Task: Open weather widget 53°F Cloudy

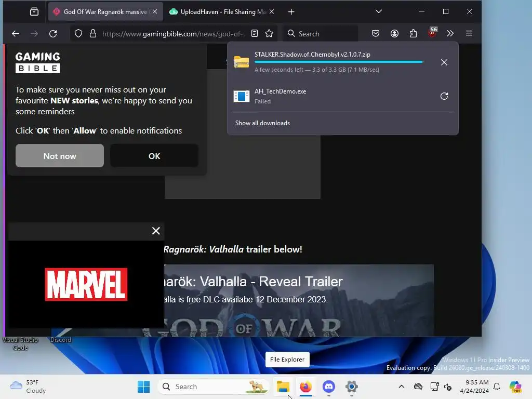Action: pos(28,387)
